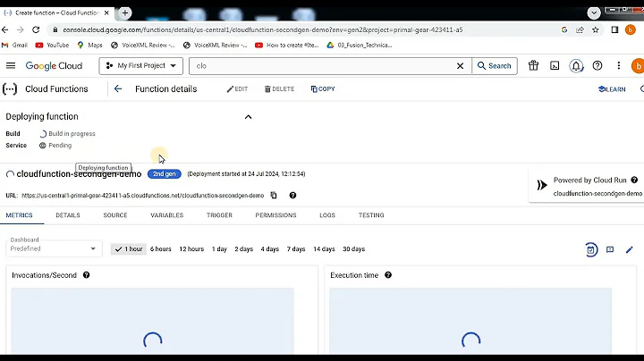
Task: Select the 4 days time range
Action: (270, 249)
